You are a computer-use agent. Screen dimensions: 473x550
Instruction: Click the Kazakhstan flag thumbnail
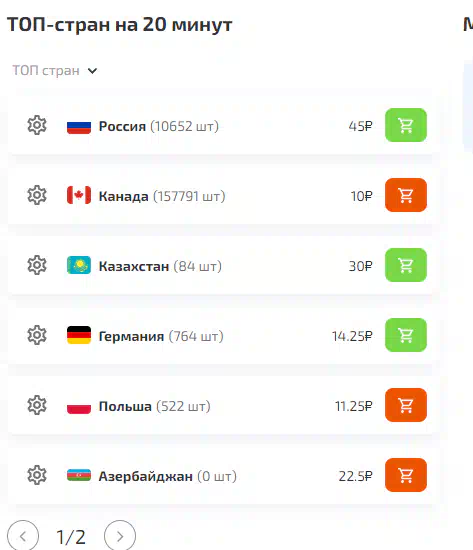[79, 265]
